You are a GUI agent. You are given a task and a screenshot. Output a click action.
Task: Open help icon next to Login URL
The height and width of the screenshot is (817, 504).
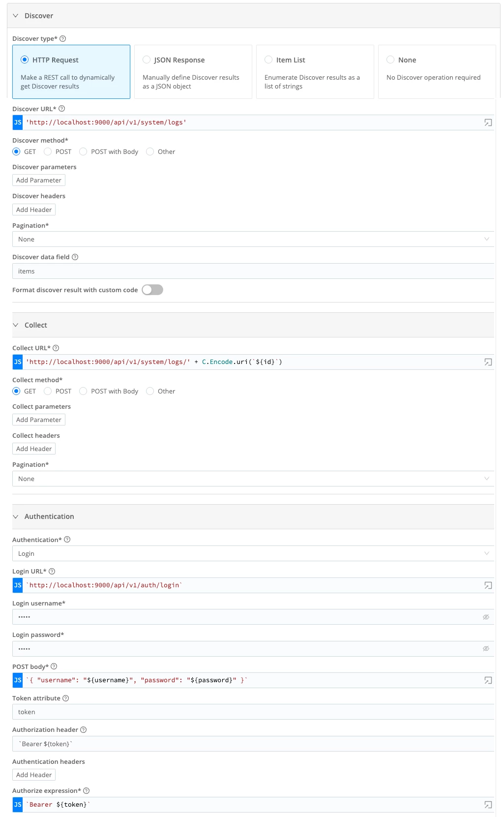click(x=52, y=571)
